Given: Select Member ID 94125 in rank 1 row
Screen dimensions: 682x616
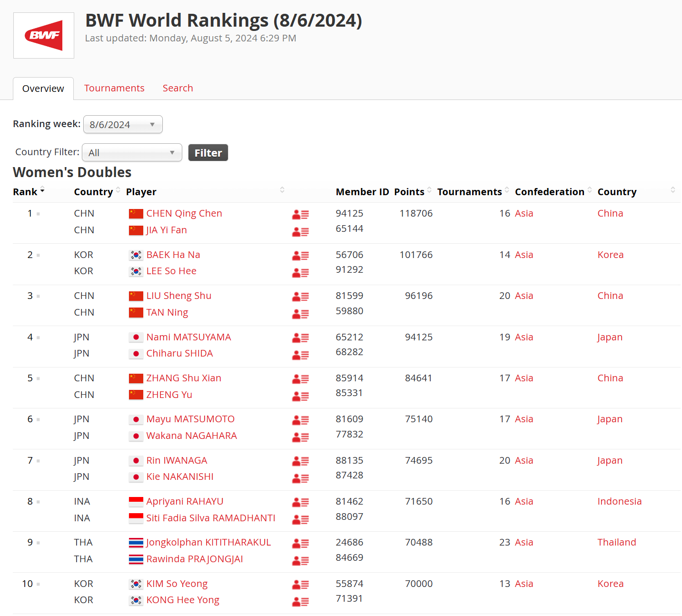Looking at the screenshot, I should [349, 213].
